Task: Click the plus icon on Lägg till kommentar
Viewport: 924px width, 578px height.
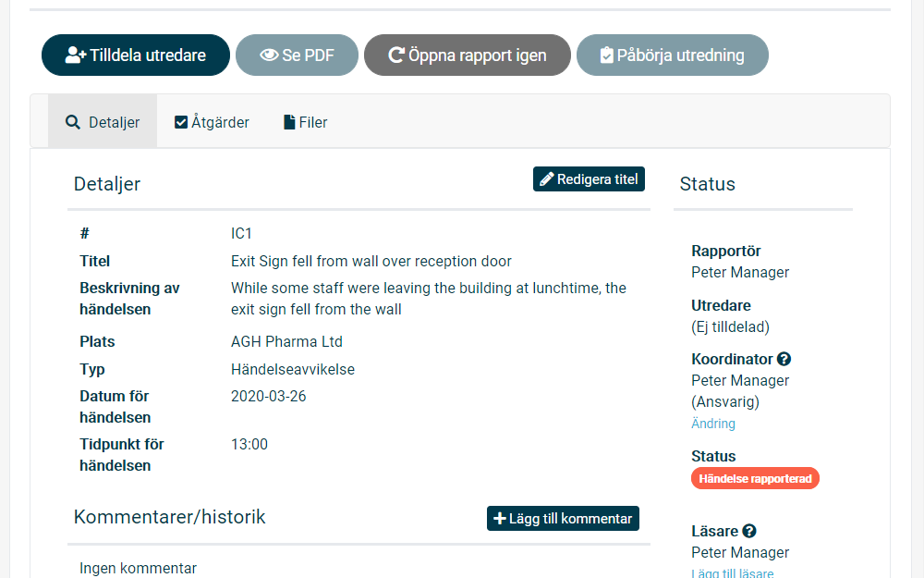Action: pos(500,519)
